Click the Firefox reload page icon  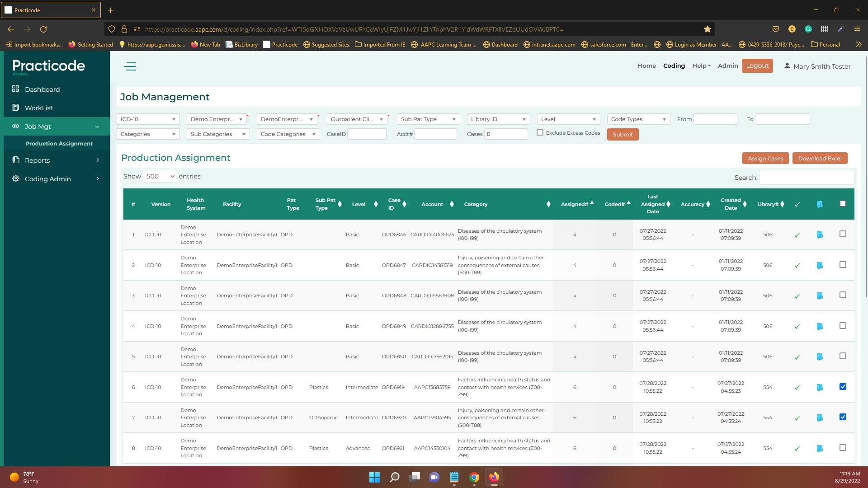tap(43, 29)
